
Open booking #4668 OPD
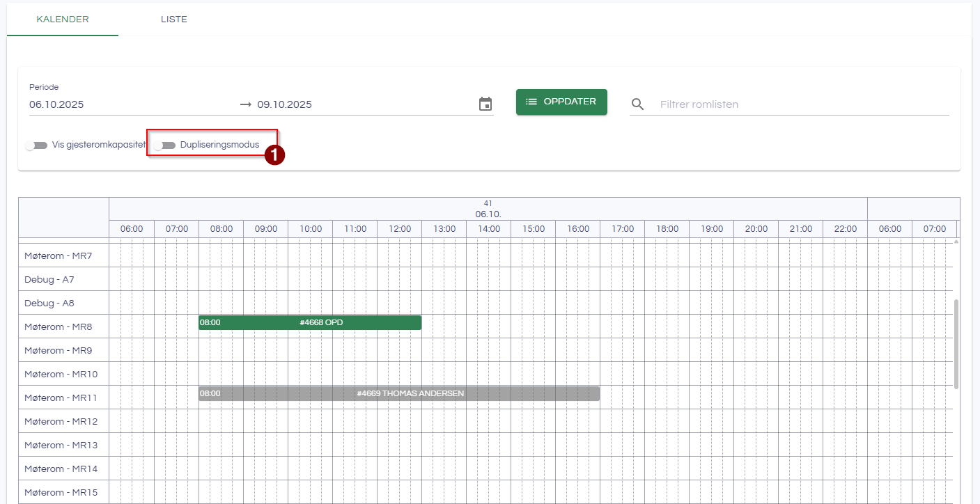point(310,323)
